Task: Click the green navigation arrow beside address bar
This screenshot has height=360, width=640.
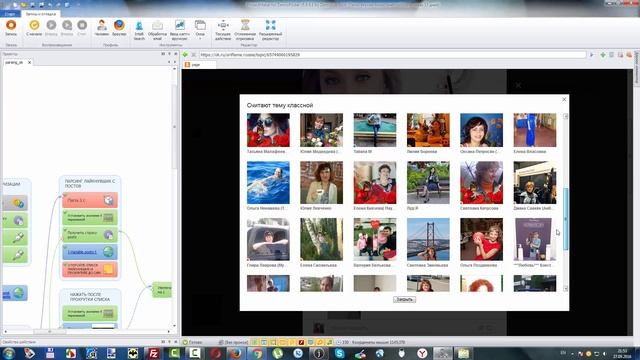Action: [x=185, y=55]
